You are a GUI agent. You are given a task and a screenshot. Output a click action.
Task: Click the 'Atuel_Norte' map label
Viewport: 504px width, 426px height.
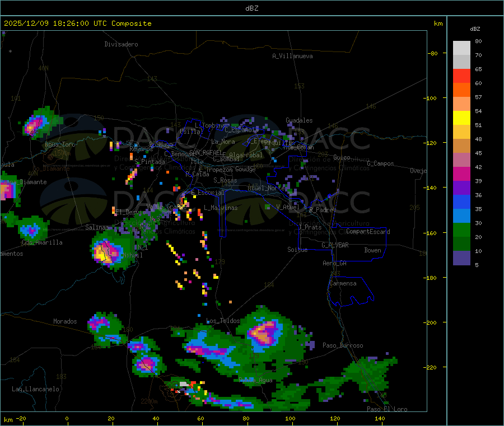tap(266, 188)
